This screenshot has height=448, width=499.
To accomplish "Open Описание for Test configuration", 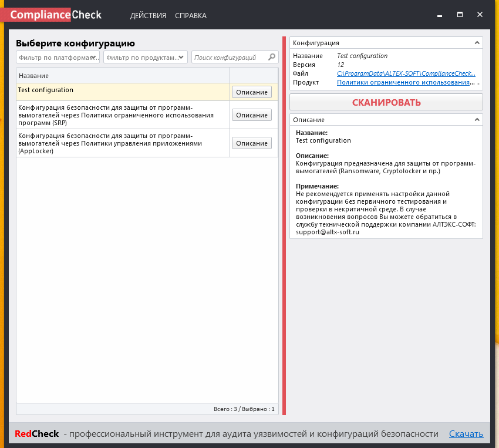I will click(x=252, y=92).
